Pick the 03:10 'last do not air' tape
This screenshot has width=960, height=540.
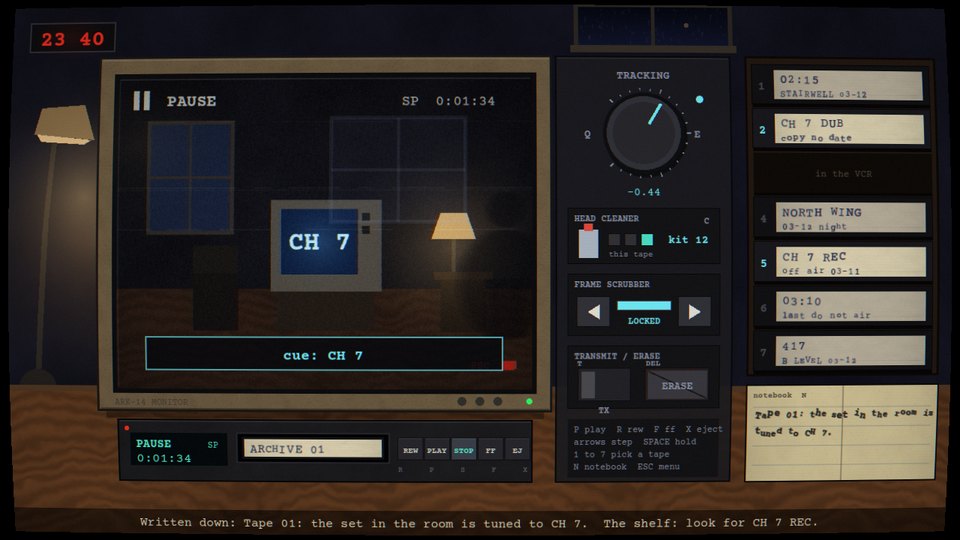tap(851, 307)
